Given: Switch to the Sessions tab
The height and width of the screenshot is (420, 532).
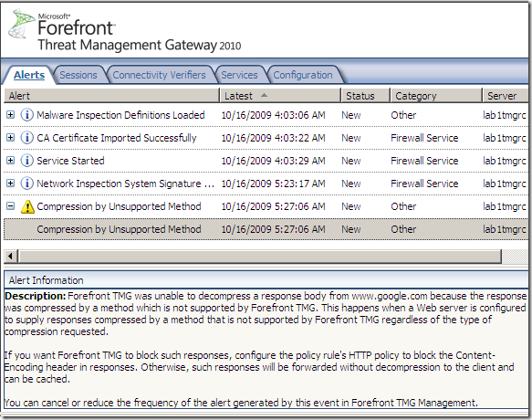Looking at the screenshot, I should click(78, 75).
